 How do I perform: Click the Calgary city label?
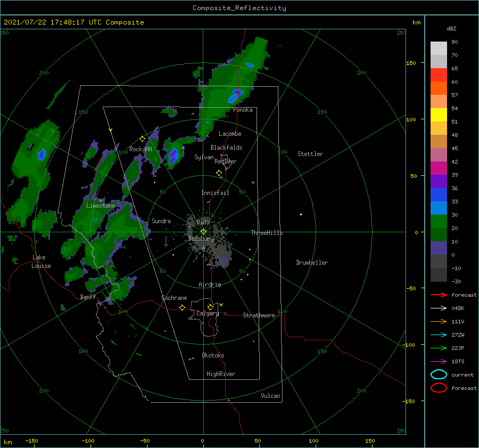pyautogui.click(x=208, y=313)
